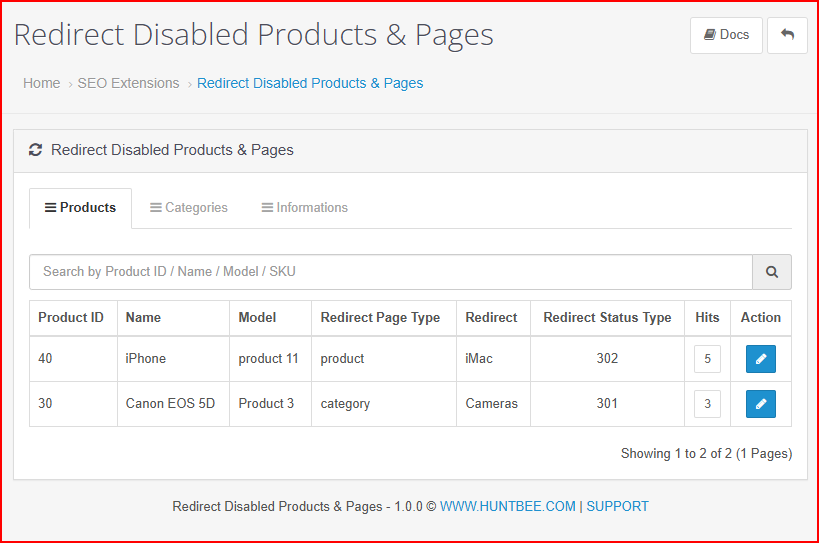Image resolution: width=819 pixels, height=543 pixels.
Task: Click 'category' redirect page type cell
Action: tap(384, 404)
